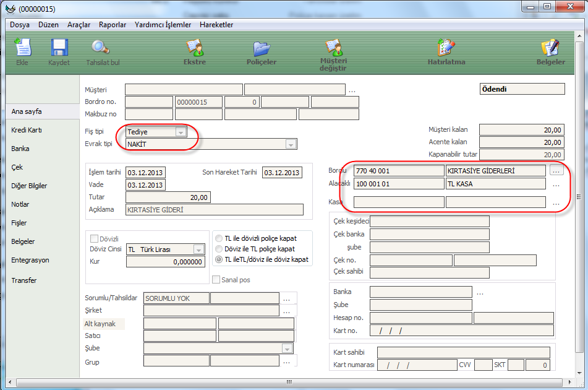588x390 pixels.
Task: Open the Hatırlatma reminder icon
Action: pos(446,48)
